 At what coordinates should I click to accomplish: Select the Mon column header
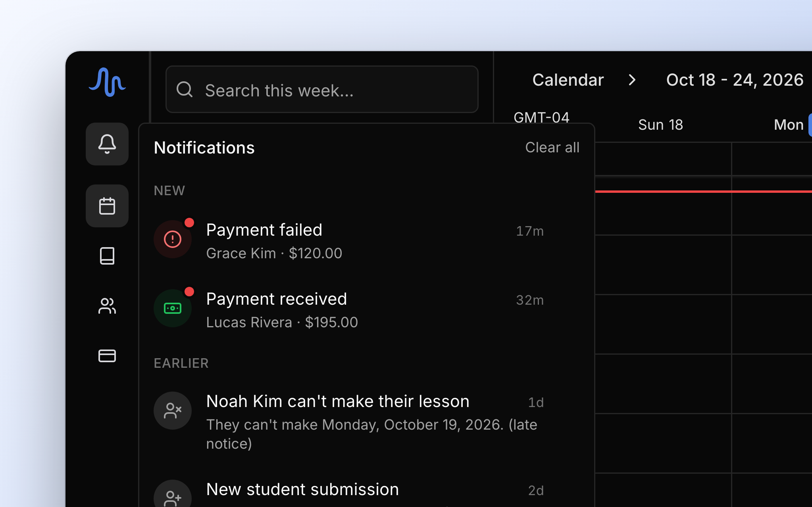coord(789,125)
